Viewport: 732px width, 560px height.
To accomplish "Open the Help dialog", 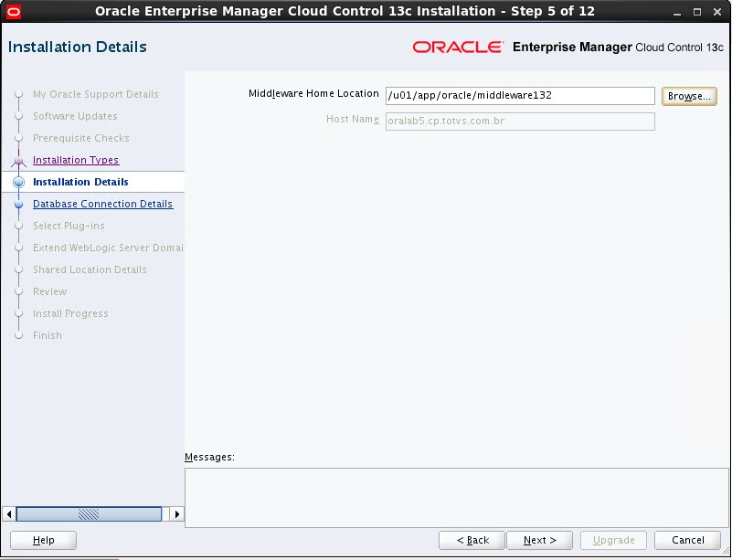I will [x=42, y=540].
